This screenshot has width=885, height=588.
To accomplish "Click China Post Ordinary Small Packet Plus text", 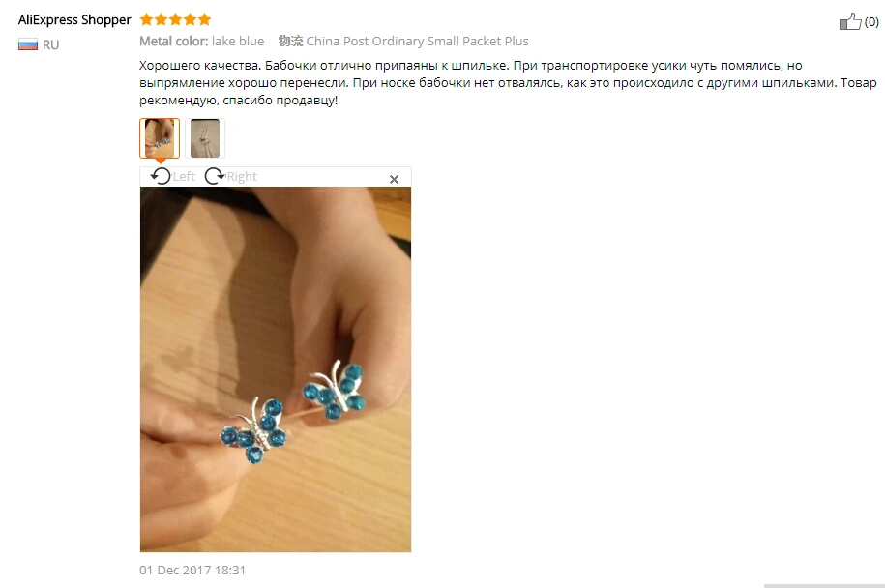I will pyautogui.click(x=417, y=41).
